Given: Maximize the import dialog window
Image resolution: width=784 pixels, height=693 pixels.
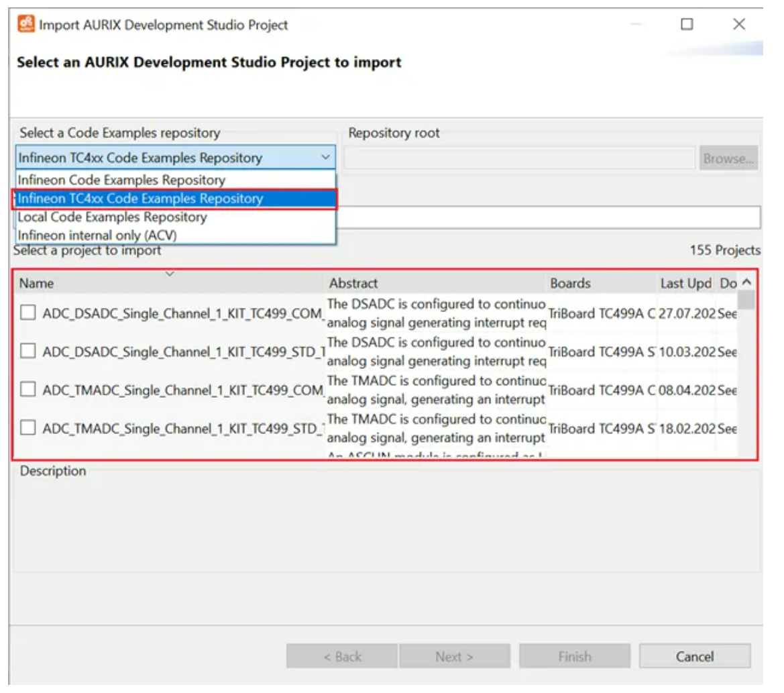Looking at the screenshot, I should [x=687, y=25].
